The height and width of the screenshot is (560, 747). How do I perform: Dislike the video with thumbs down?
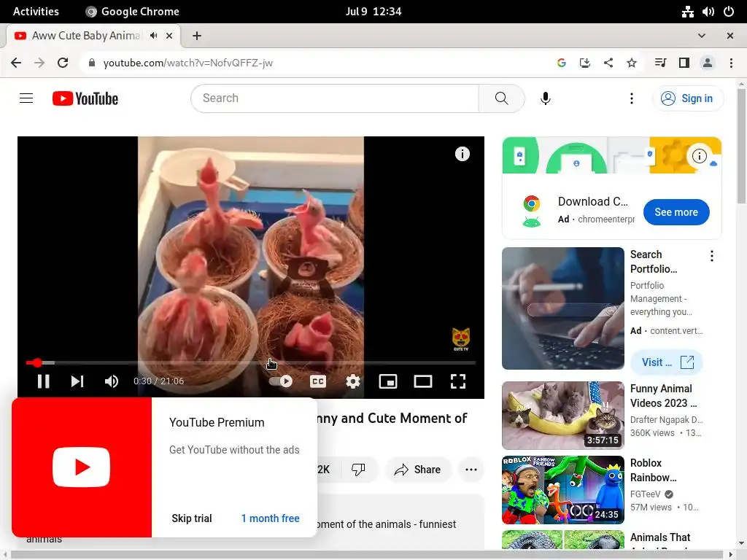point(358,470)
